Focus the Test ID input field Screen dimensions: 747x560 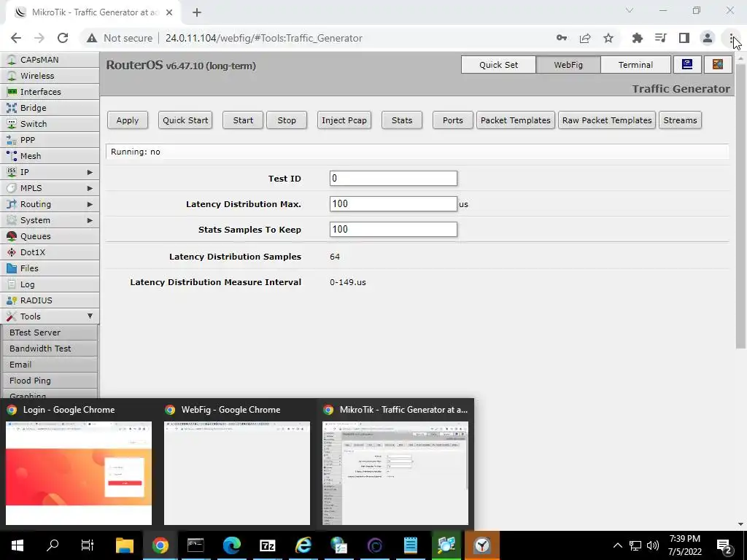[393, 178]
